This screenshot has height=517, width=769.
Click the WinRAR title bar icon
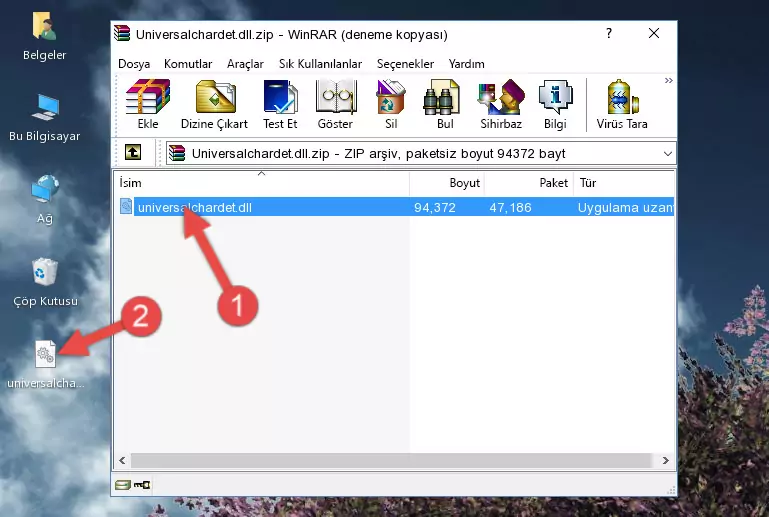pyautogui.click(x=122, y=33)
